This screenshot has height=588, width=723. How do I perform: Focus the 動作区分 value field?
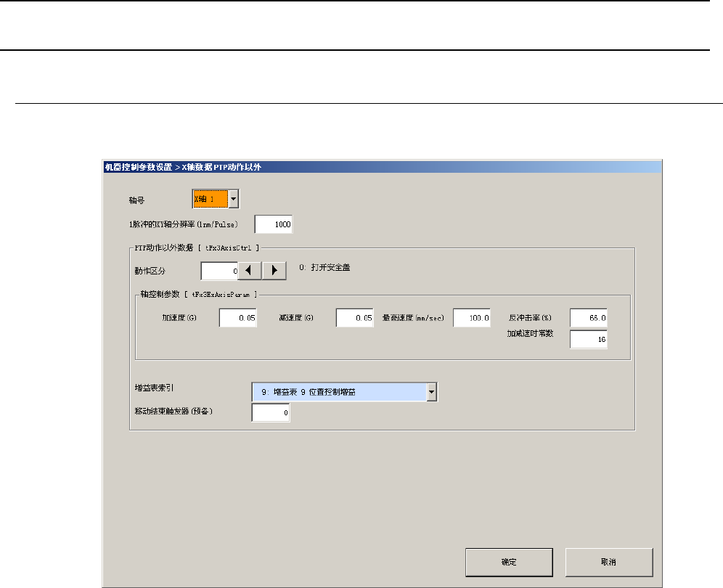[219, 271]
